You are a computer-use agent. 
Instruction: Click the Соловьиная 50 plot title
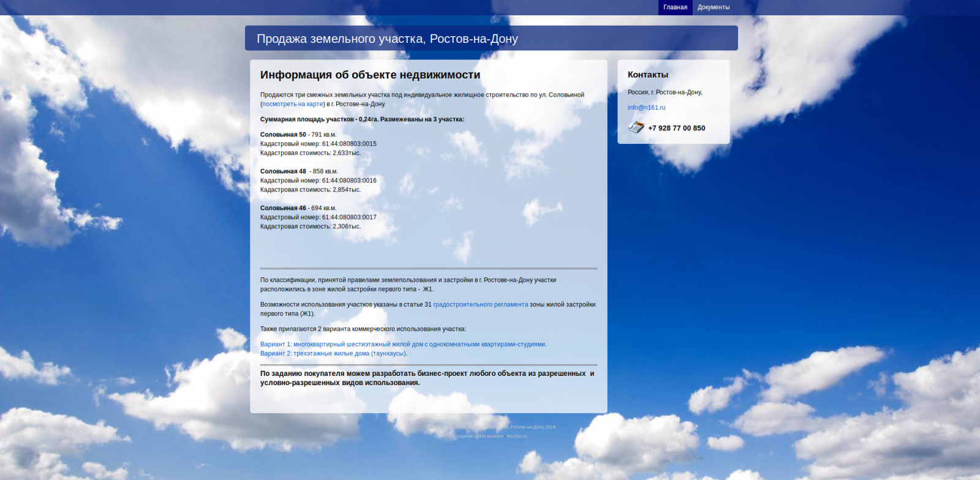pos(283,135)
